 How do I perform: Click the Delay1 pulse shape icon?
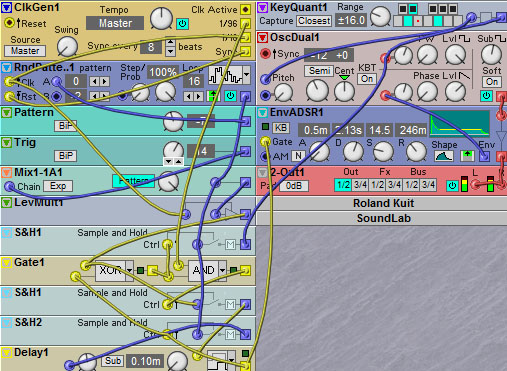(x=218, y=361)
